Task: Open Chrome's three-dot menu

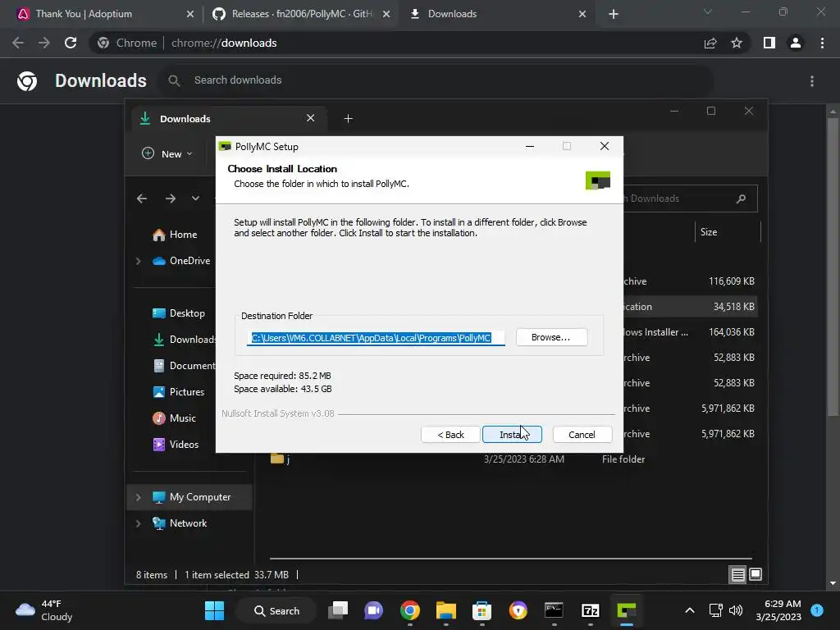Action: click(x=822, y=43)
